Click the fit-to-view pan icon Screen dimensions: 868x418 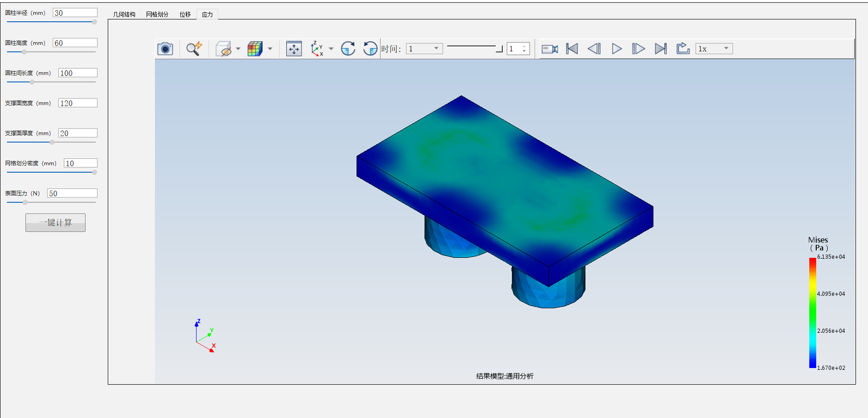(294, 49)
